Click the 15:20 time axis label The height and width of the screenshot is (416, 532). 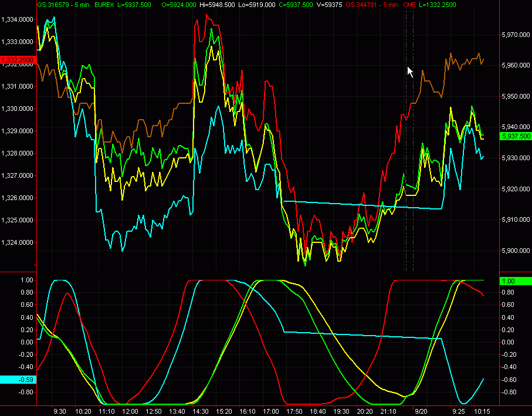(x=224, y=411)
